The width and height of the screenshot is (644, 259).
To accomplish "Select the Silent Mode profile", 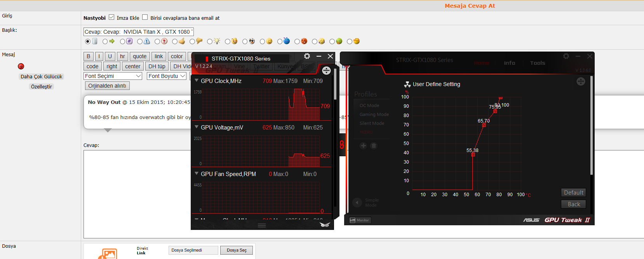I will [372, 123].
